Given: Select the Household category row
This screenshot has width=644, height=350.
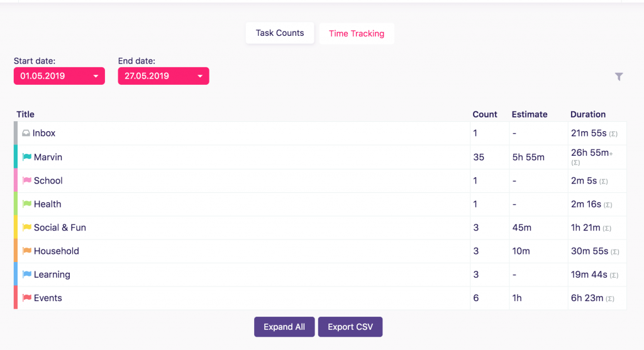Looking at the screenshot, I should pyautogui.click(x=320, y=251).
